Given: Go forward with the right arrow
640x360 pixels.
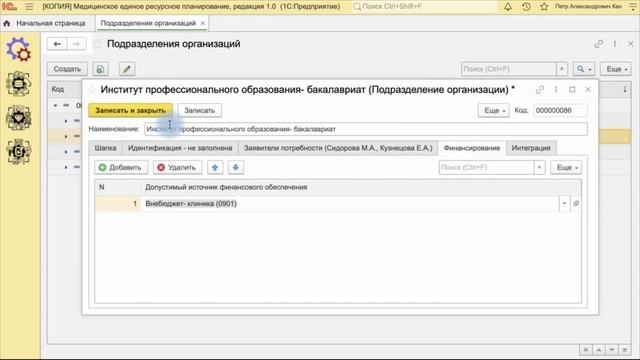Looking at the screenshot, I should [76, 44].
